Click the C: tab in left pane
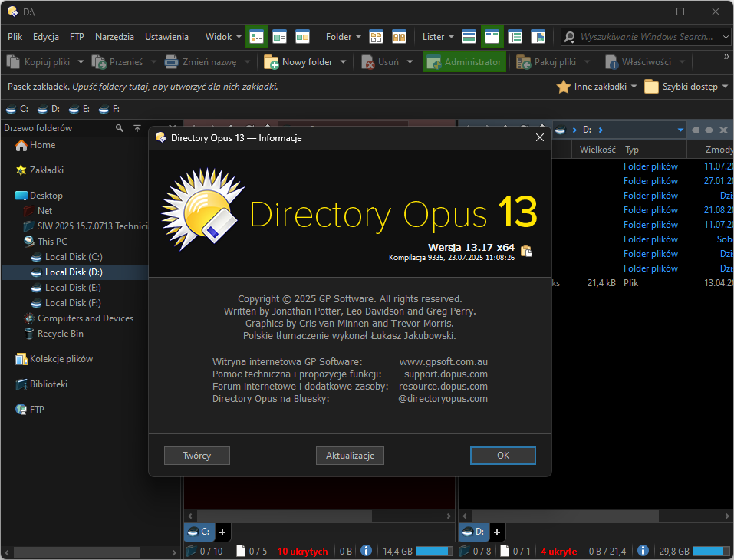 [x=199, y=532]
